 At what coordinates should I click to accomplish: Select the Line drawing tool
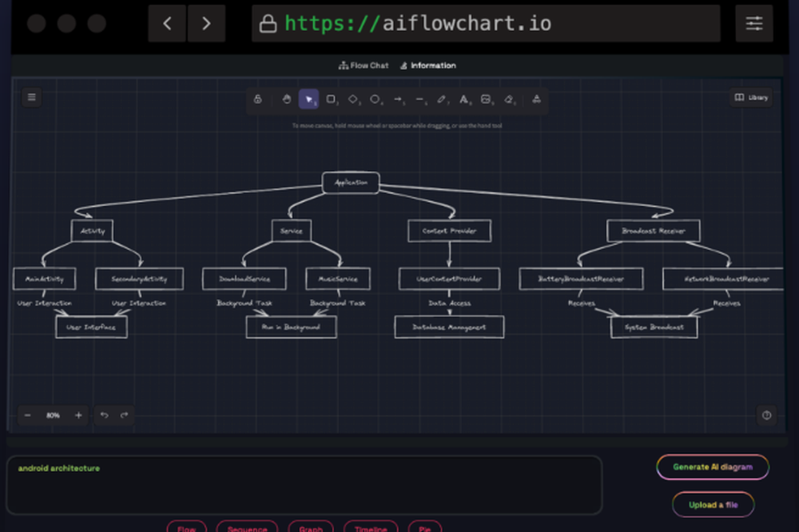tap(420, 99)
